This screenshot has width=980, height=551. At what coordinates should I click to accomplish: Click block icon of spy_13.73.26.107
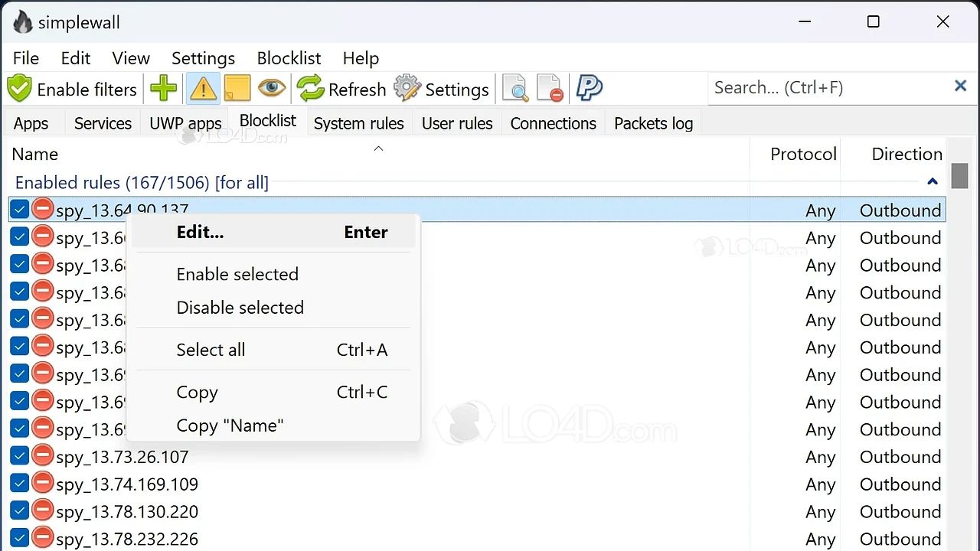pos(43,455)
